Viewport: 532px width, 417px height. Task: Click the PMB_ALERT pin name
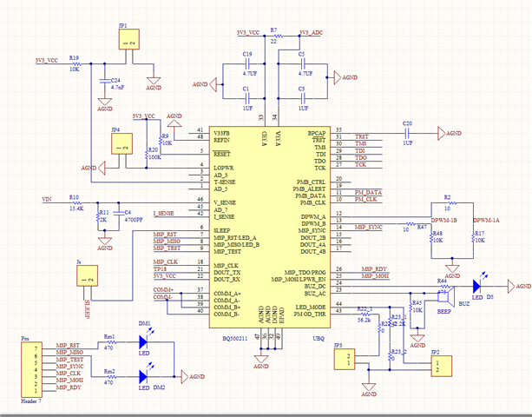[x=309, y=189]
